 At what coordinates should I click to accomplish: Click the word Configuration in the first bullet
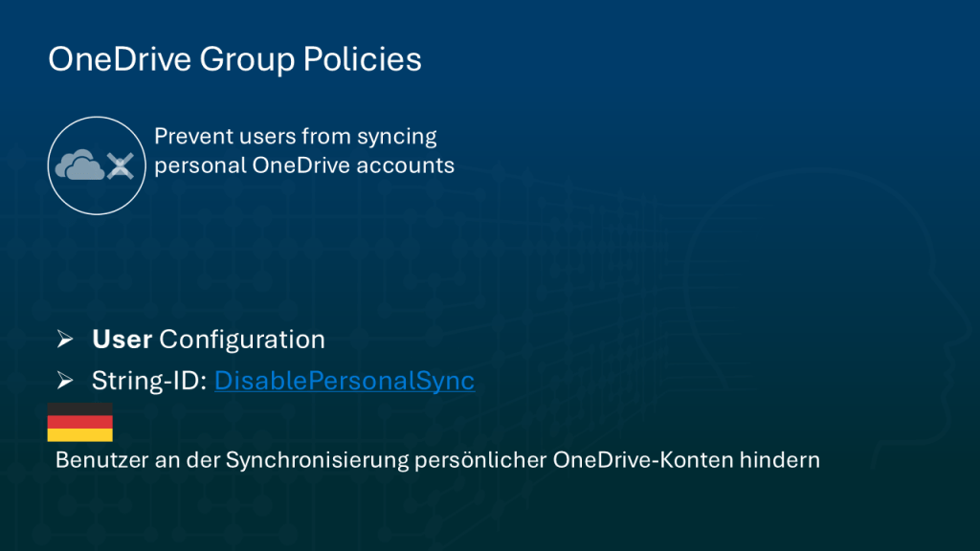point(242,340)
